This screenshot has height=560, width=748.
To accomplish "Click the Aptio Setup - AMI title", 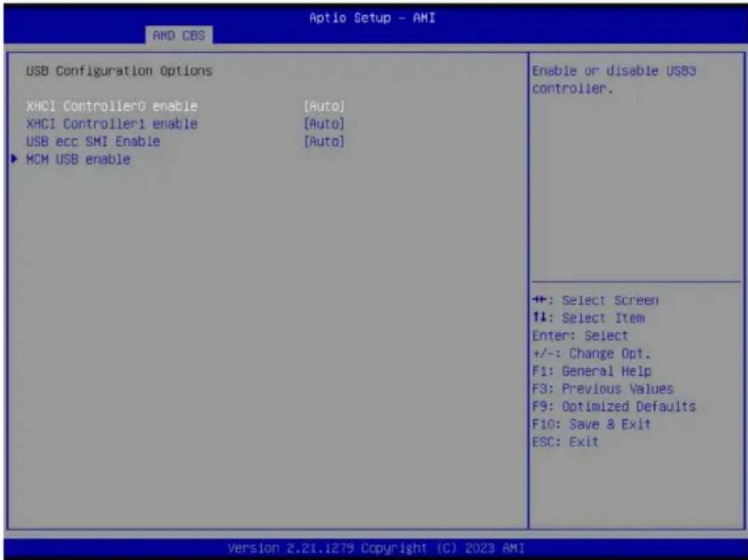I will 372,18.
